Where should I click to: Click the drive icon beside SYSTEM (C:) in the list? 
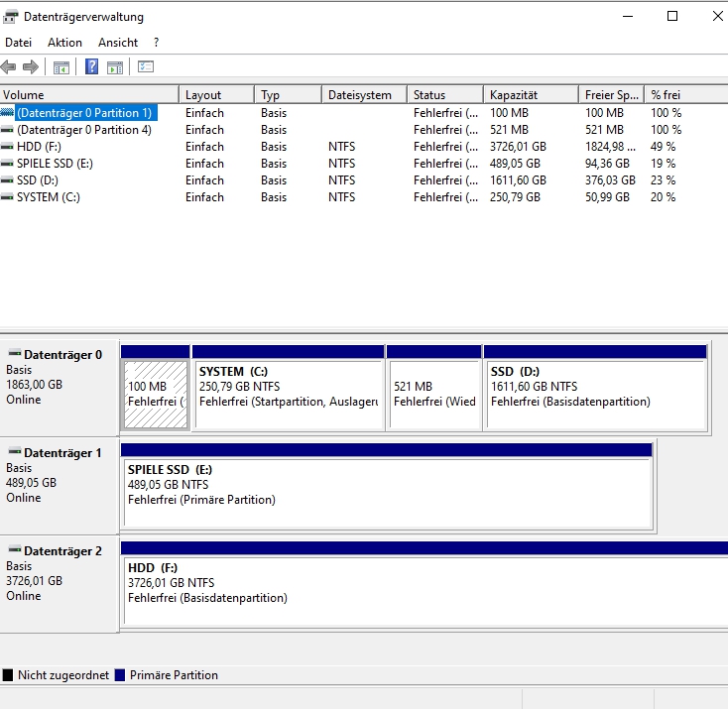pyautogui.click(x=7, y=197)
